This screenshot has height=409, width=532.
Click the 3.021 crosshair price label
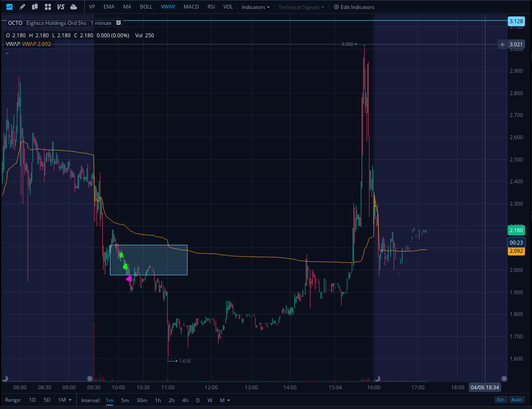pyautogui.click(x=516, y=44)
